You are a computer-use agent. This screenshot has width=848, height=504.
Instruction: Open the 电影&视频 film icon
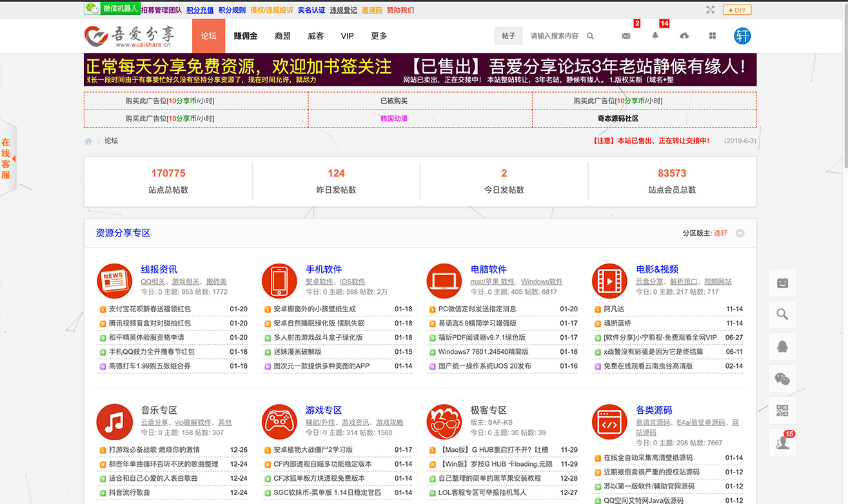pyautogui.click(x=609, y=281)
